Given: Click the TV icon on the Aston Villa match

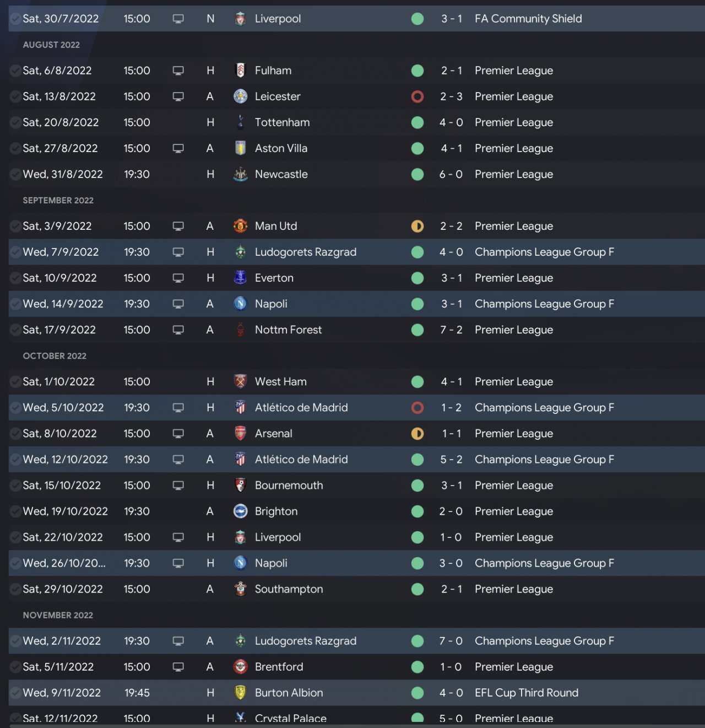Looking at the screenshot, I should tap(178, 148).
